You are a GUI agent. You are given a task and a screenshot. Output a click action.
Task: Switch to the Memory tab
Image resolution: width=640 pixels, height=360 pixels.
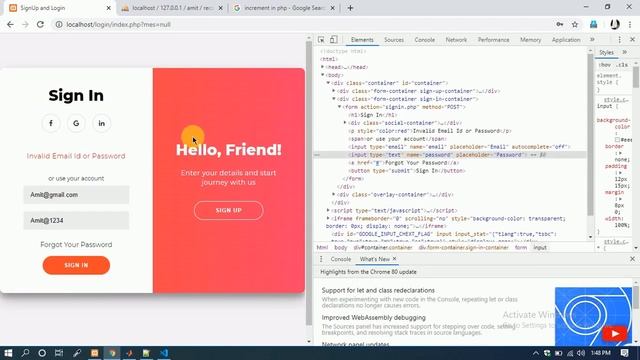[x=530, y=40]
